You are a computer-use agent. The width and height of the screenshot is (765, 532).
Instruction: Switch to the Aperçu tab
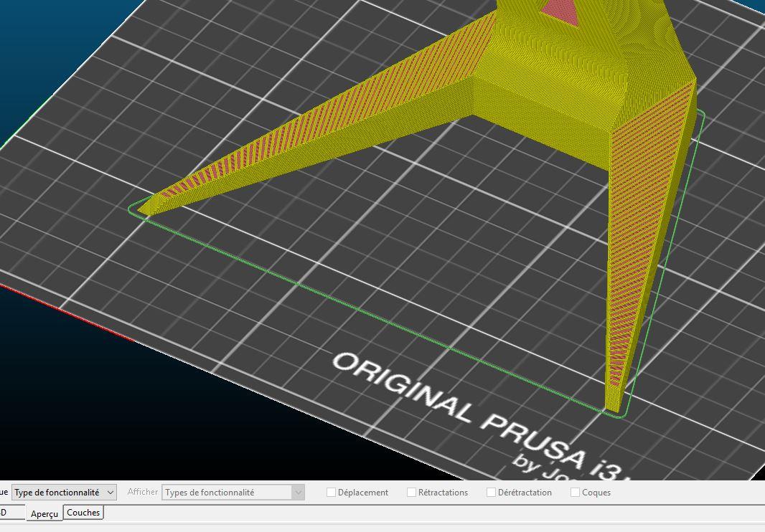tap(44, 513)
